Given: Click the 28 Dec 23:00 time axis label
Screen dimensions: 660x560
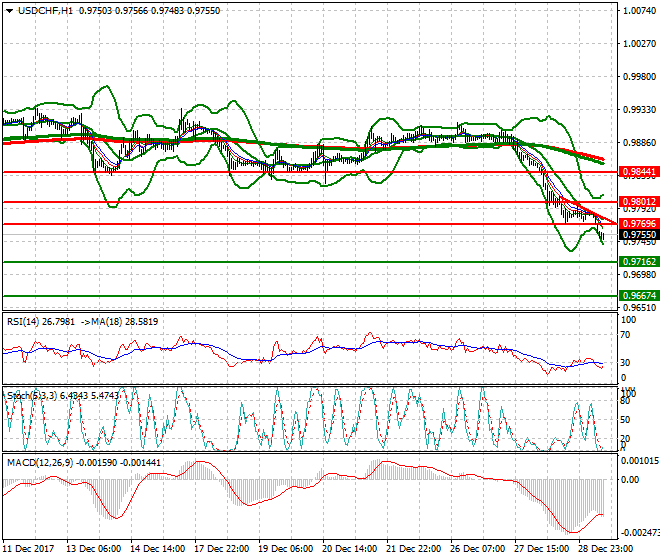Looking at the screenshot, I should click(x=605, y=549).
